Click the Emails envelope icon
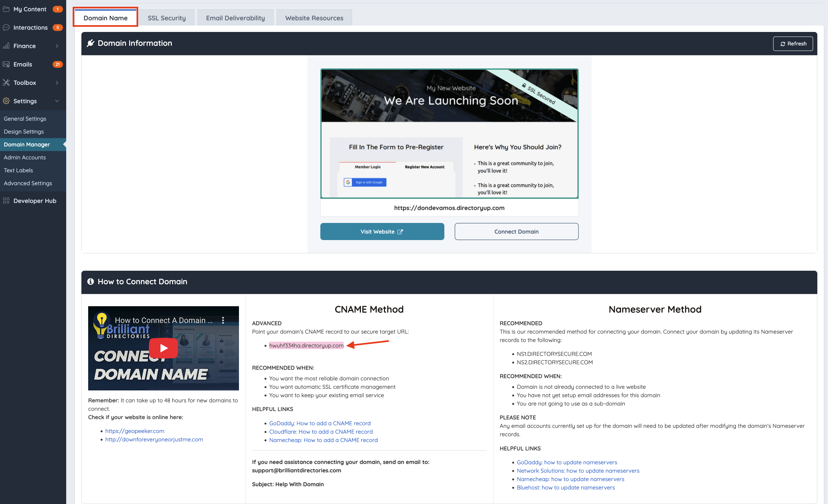Screen dimensions: 828x504 pos(6,64)
